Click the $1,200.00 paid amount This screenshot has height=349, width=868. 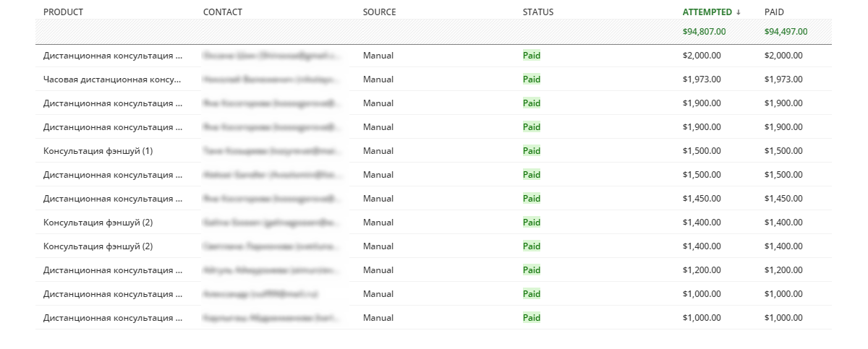[783, 270]
